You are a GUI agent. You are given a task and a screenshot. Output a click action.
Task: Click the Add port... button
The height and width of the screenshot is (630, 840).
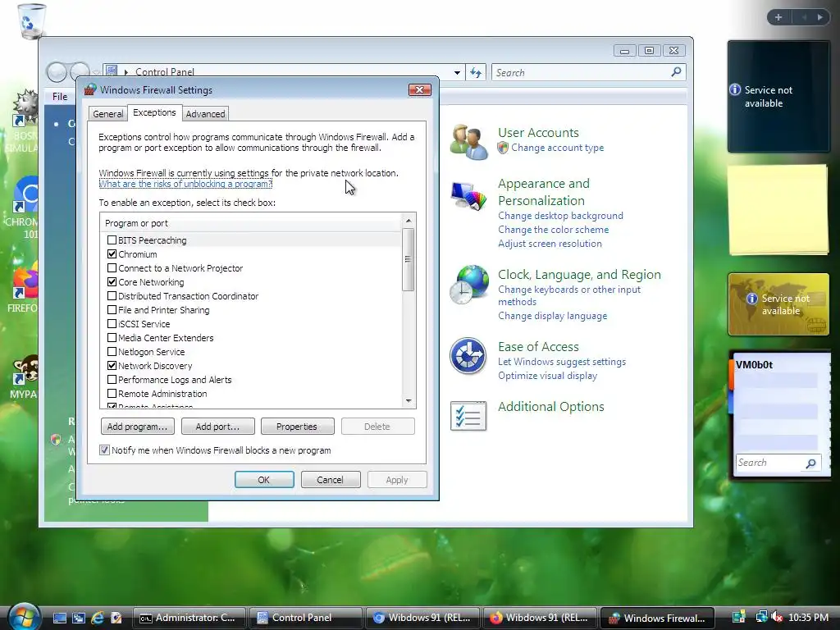217,427
